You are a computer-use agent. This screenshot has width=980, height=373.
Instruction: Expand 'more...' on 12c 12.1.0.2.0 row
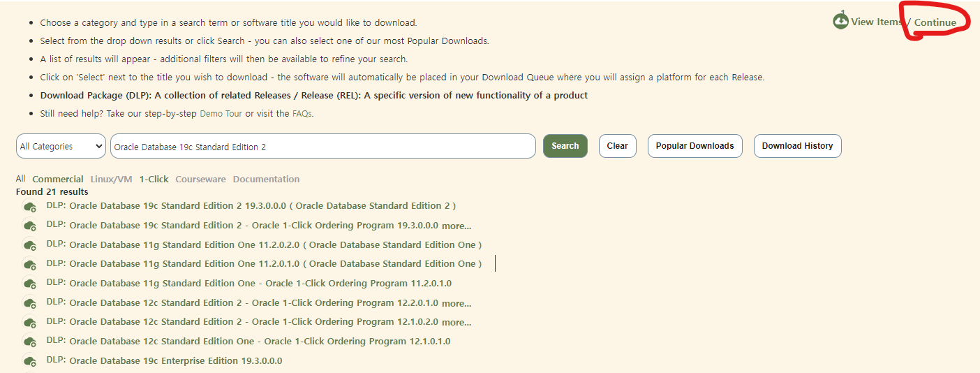(456, 322)
